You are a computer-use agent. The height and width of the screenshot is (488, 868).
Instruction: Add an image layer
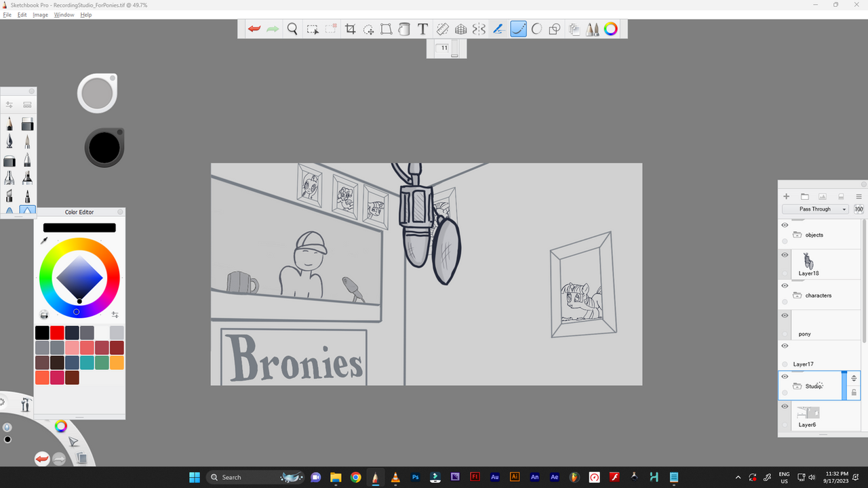[x=823, y=197]
